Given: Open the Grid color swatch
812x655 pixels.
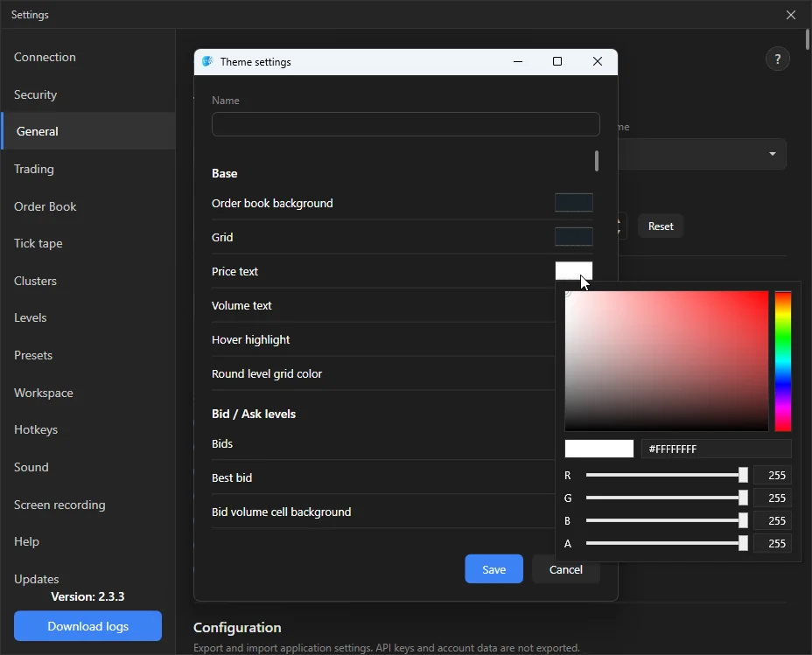Looking at the screenshot, I should coord(574,237).
